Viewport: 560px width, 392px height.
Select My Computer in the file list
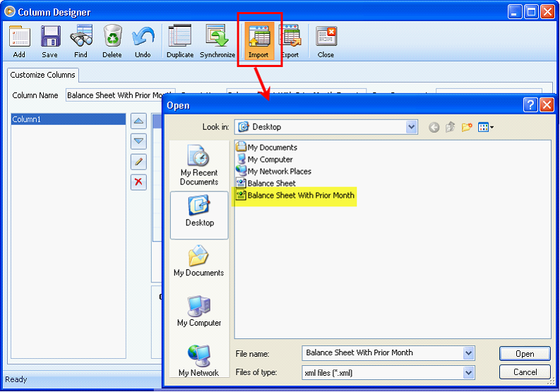click(x=264, y=160)
